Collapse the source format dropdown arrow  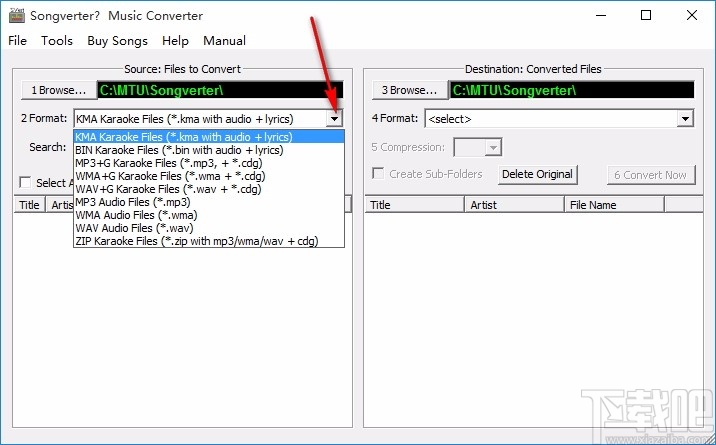(x=335, y=119)
